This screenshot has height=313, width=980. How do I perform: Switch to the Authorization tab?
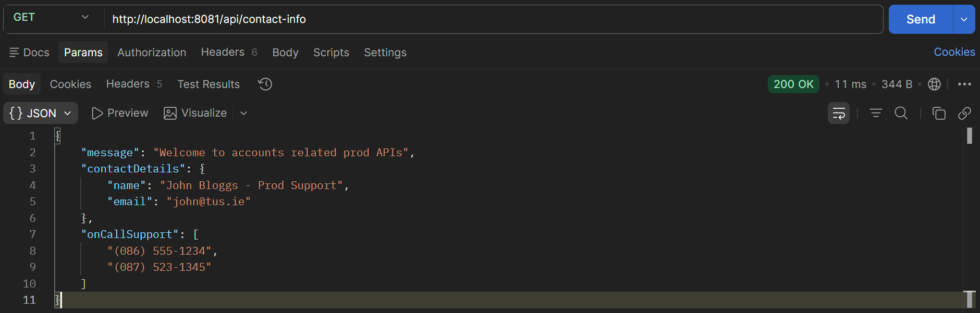152,53
